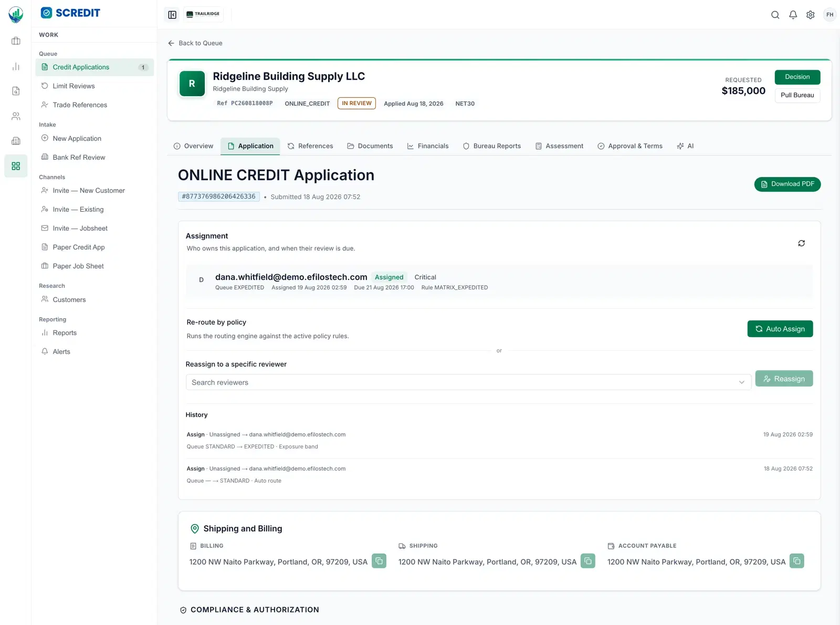The width and height of the screenshot is (840, 625).
Task: Go back to queue
Action: pos(195,43)
